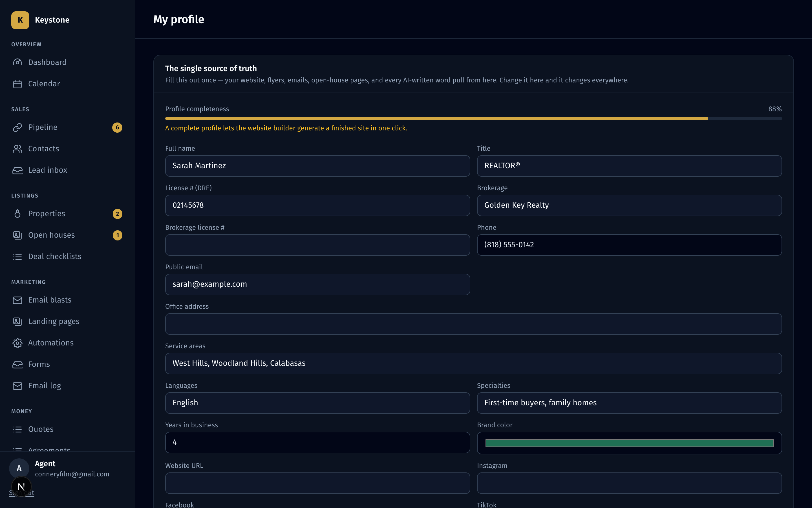
Task: Click the "The single source of truth" heading
Action: 211,69
